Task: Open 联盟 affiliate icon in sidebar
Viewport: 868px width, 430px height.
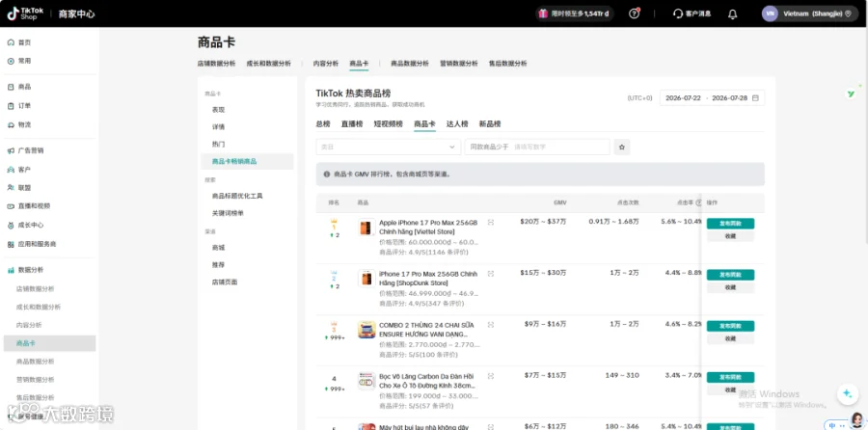Action: point(11,188)
